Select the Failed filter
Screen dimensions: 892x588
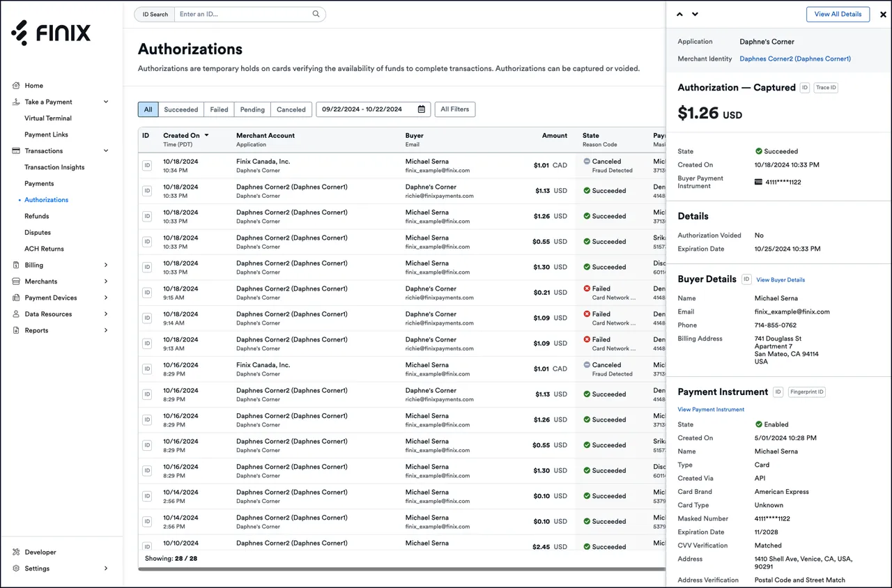point(219,109)
